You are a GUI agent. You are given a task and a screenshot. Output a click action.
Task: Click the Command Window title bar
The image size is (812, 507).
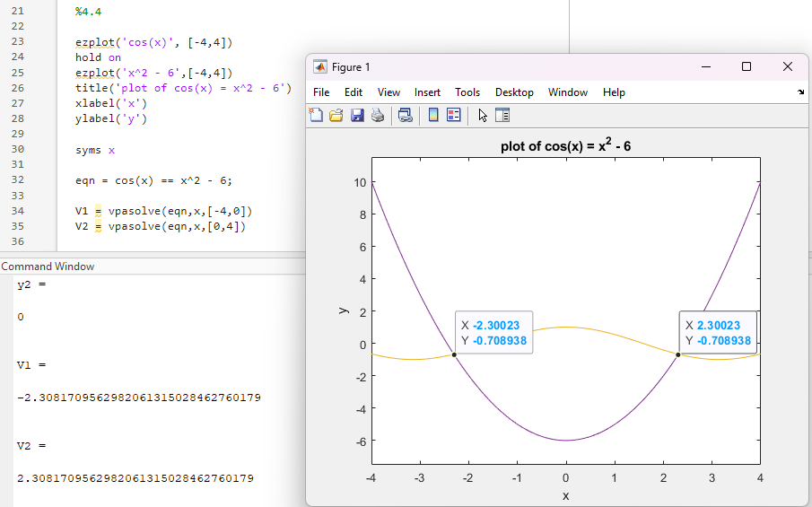tap(48, 267)
